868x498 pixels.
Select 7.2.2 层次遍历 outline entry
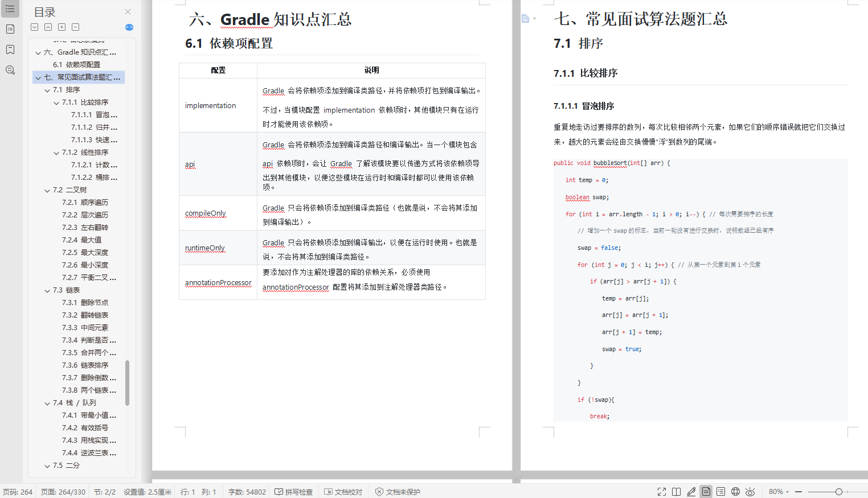85,215
